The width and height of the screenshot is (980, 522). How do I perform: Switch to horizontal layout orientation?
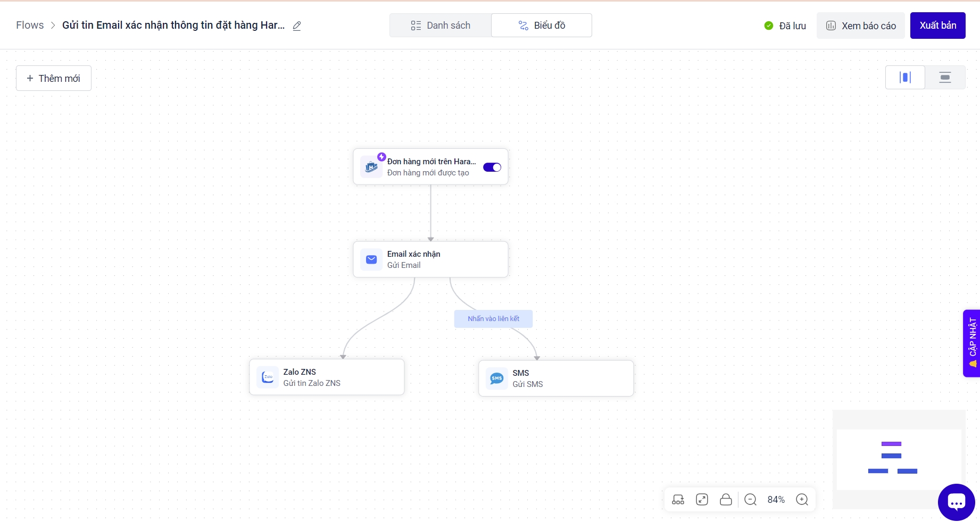945,78
